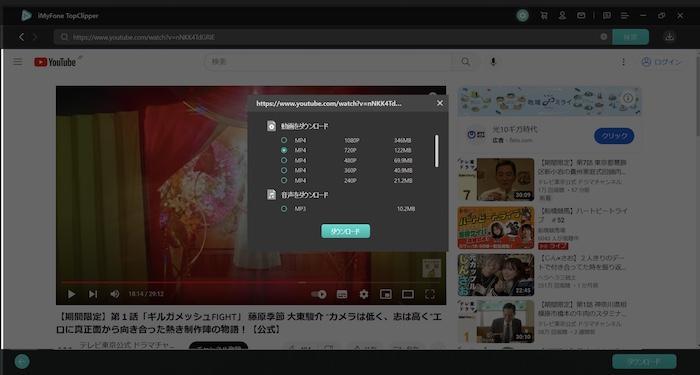Click the YouTube login button
This screenshot has height=375, width=700.
[x=661, y=62]
